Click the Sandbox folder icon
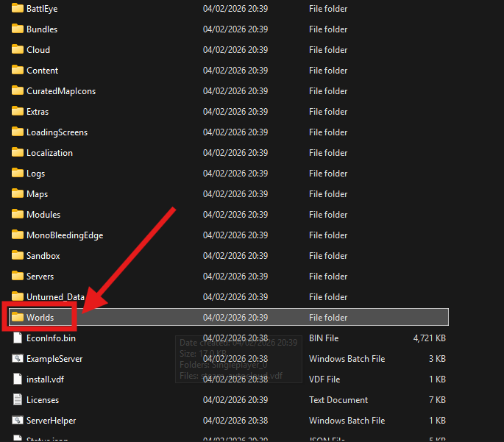Viewport: 504px width, 442px height. pyautogui.click(x=18, y=255)
